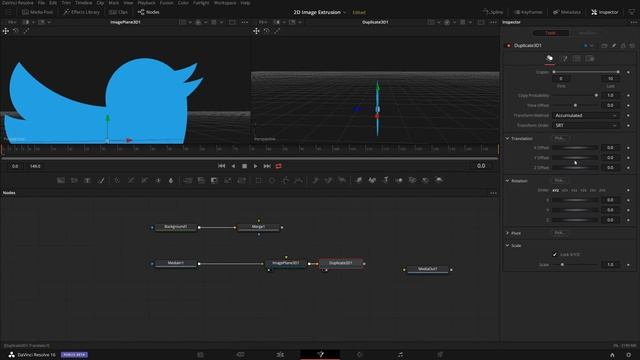The height and width of the screenshot is (360, 640).
Task: Open the File menu
Action: (41, 2)
